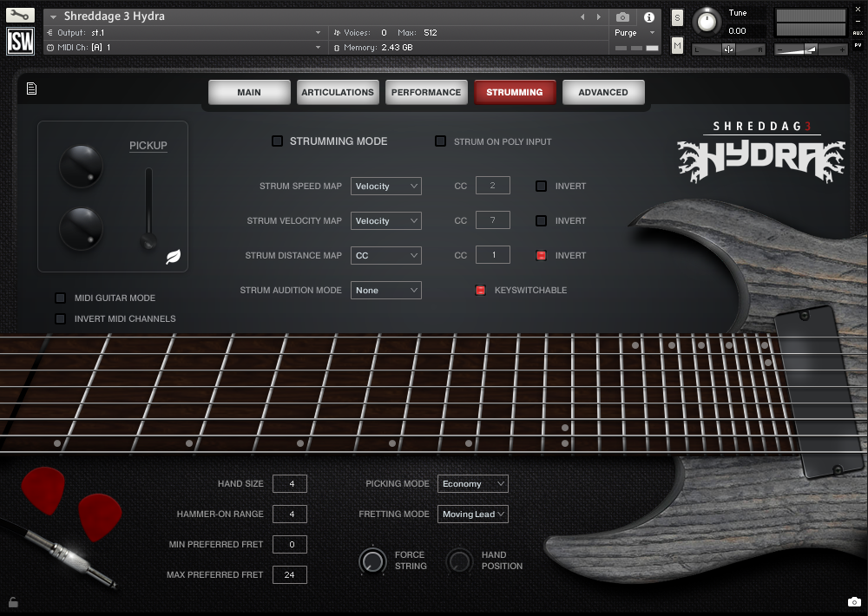Image resolution: width=868 pixels, height=616 pixels.
Task: Open the Advanced tab
Action: [x=602, y=92]
